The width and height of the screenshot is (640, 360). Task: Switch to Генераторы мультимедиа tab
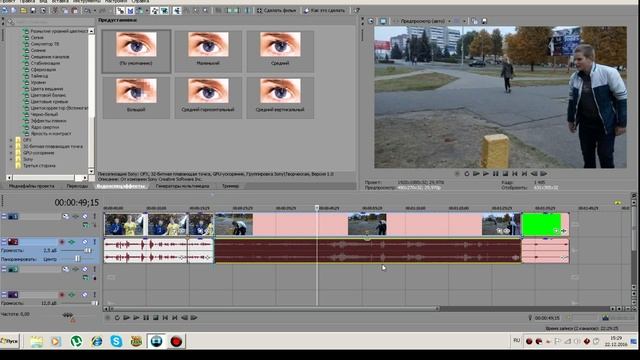pos(182,186)
